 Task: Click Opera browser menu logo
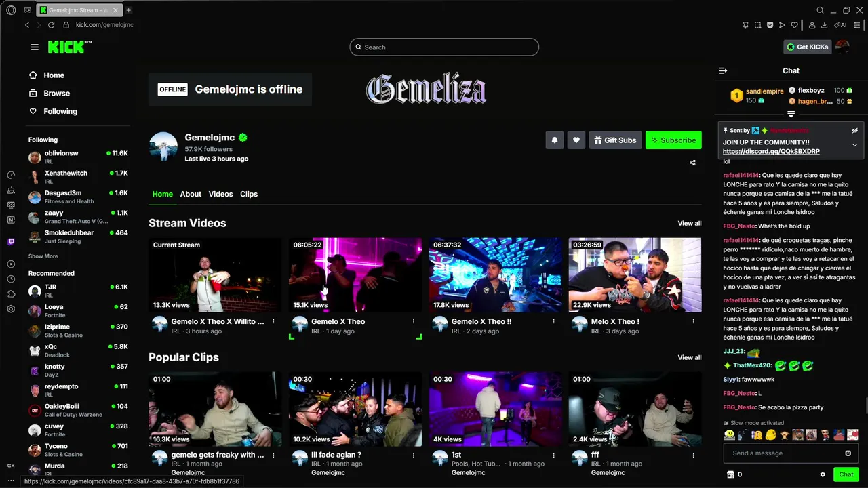pyautogui.click(x=11, y=10)
